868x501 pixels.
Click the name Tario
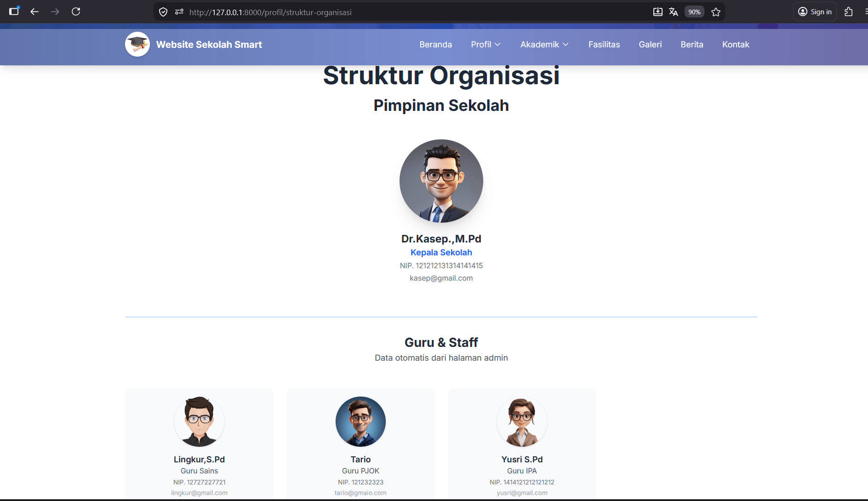[x=361, y=460]
